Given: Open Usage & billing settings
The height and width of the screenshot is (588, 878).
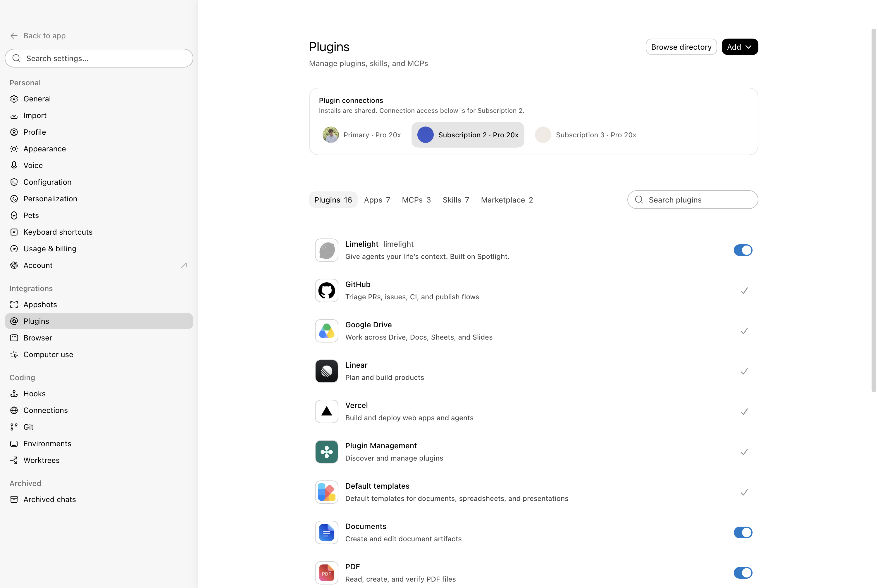Looking at the screenshot, I should pos(99,249).
